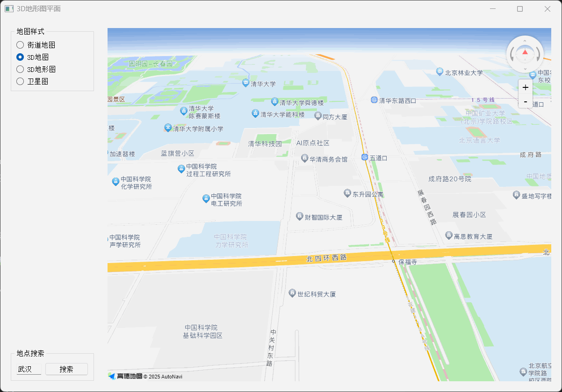Image resolution: width=562 pixels, height=392 pixels.
Task: Click the 武汉 search input field
Action: pos(29,369)
